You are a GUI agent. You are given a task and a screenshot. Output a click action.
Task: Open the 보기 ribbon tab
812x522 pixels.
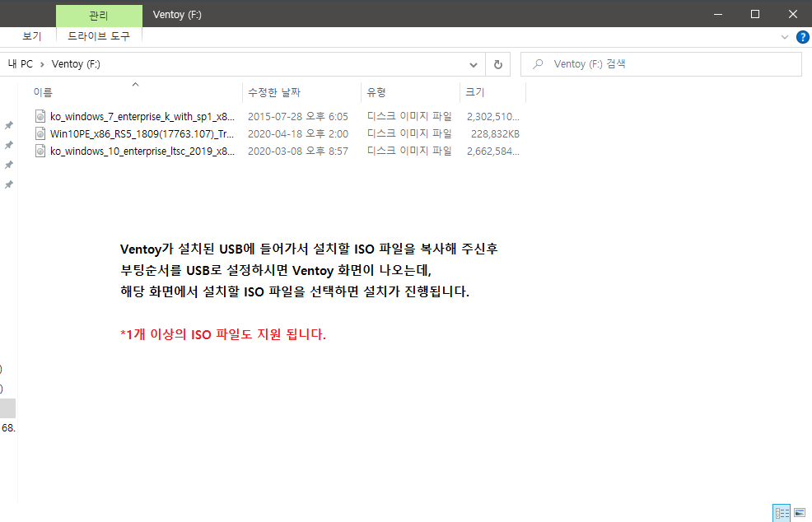click(31, 36)
